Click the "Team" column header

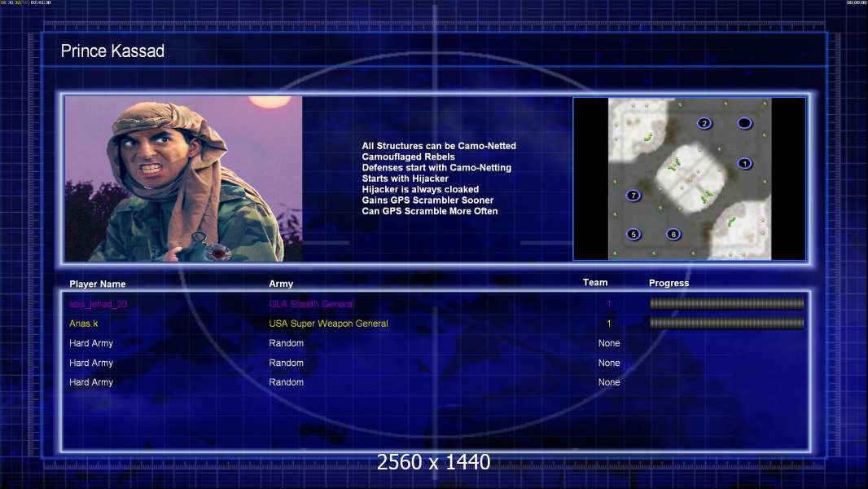click(595, 283)
